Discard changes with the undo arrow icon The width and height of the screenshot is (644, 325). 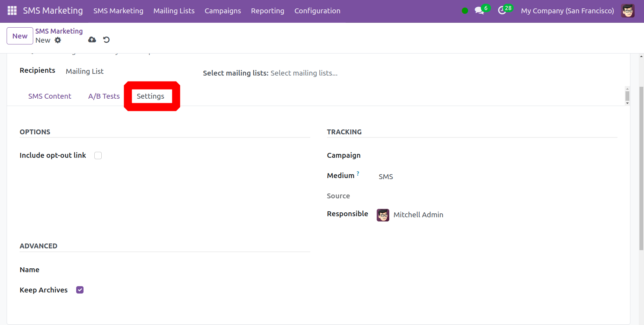(x=107, y=40)
